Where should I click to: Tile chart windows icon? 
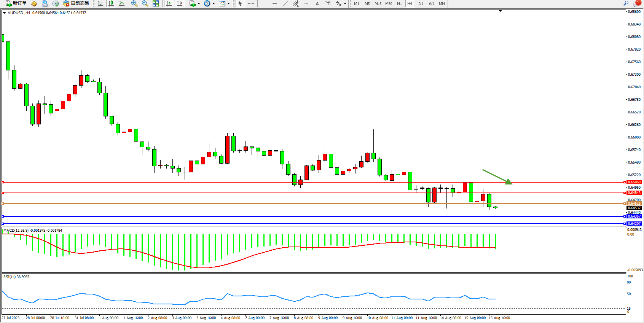(156, 3)
